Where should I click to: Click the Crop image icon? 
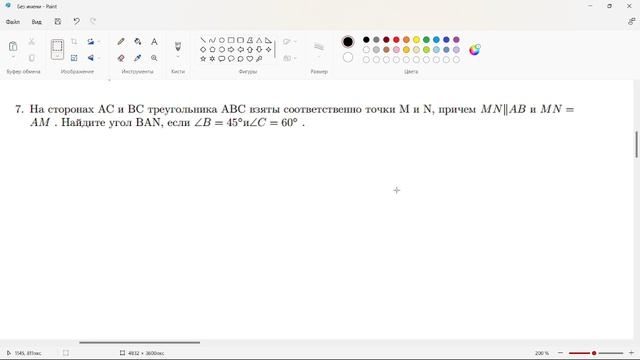click(x=74, y=42)
